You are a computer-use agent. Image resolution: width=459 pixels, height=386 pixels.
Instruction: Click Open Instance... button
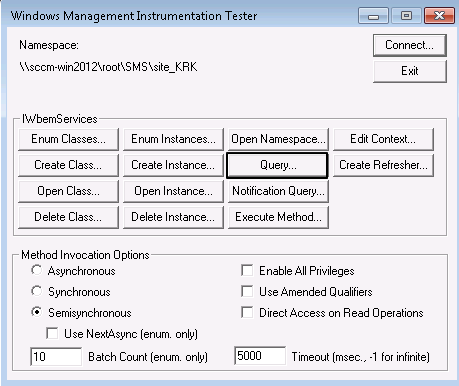pos(173,191)
